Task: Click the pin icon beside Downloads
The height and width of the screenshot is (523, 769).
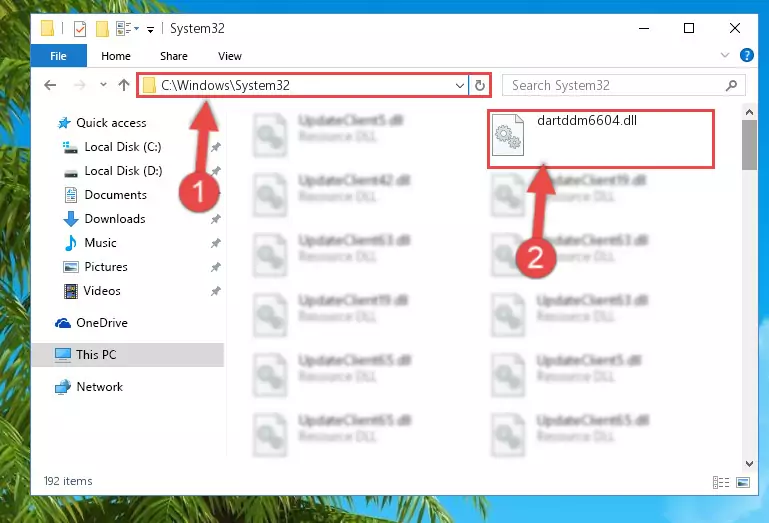Action: [x=215, y=219]
